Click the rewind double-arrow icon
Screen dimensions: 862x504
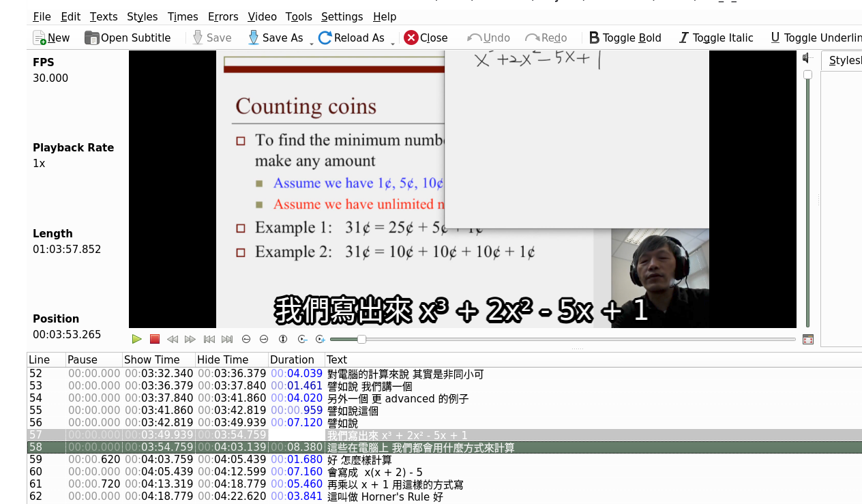point(173,339)
